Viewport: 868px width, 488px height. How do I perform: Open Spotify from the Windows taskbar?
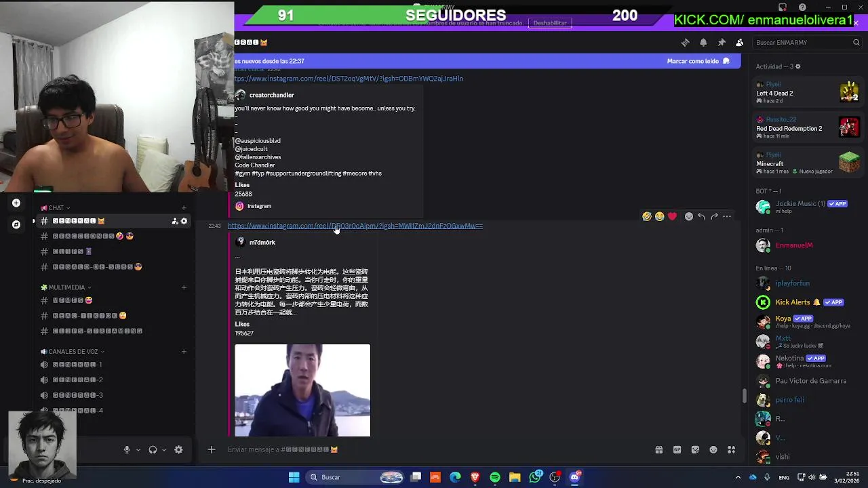click(495, 477)
